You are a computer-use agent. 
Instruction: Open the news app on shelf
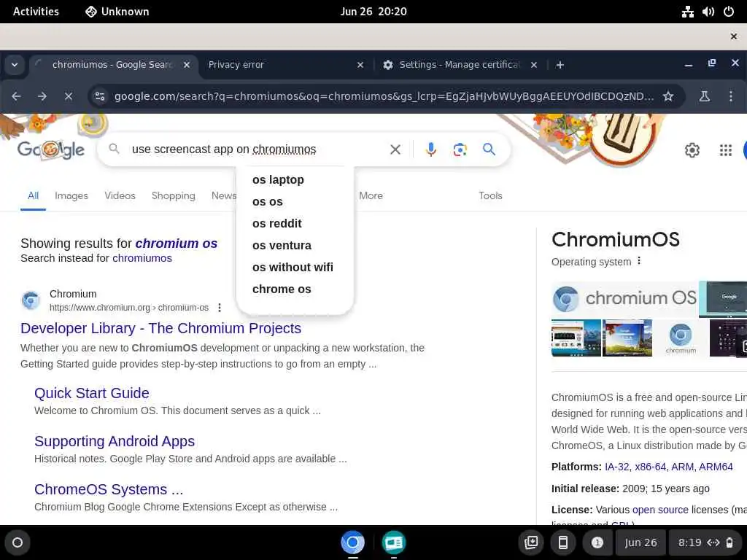click(393, 542)
